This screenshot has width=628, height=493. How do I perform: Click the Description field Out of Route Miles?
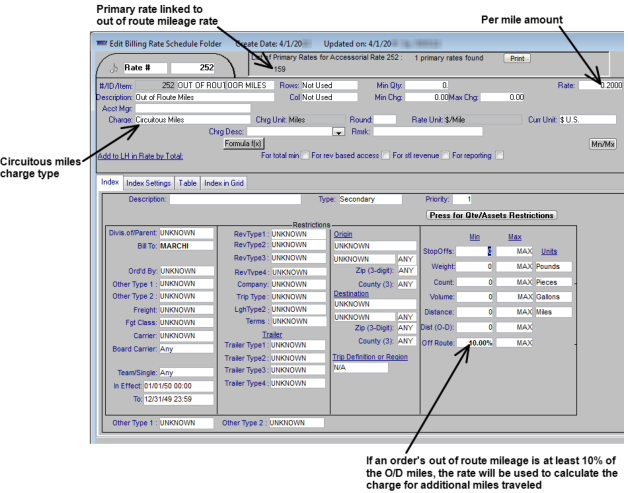click(x=204, y=97)
